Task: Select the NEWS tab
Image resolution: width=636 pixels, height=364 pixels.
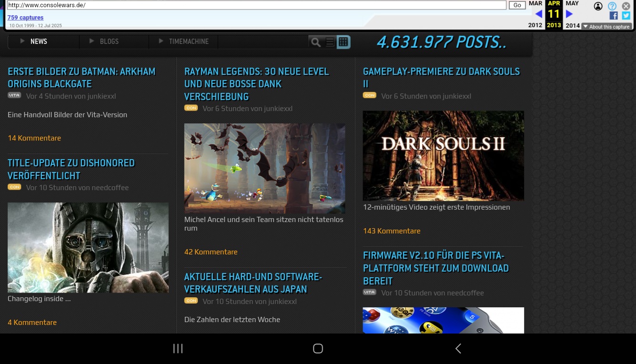Action: (39, 41)
